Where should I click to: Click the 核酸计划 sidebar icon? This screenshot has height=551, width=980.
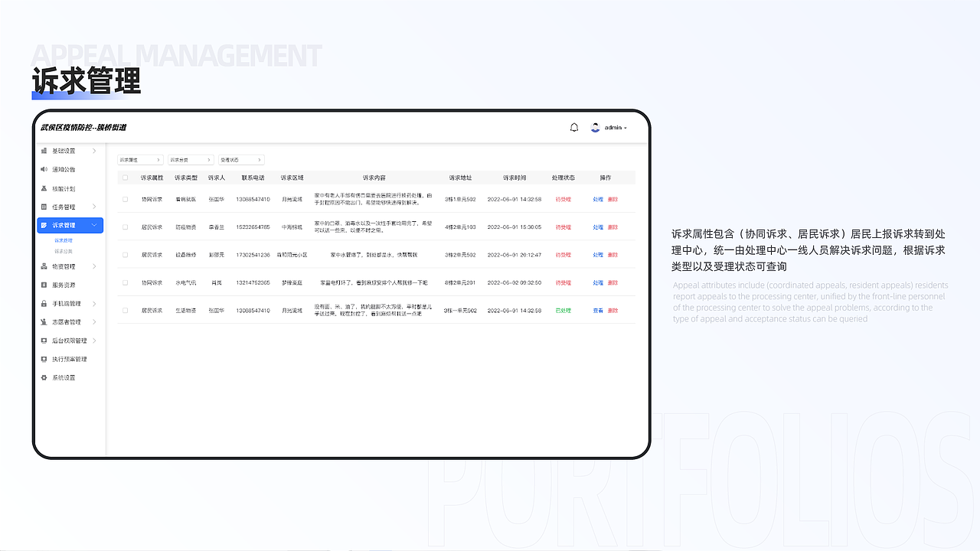tap(44, 188)
